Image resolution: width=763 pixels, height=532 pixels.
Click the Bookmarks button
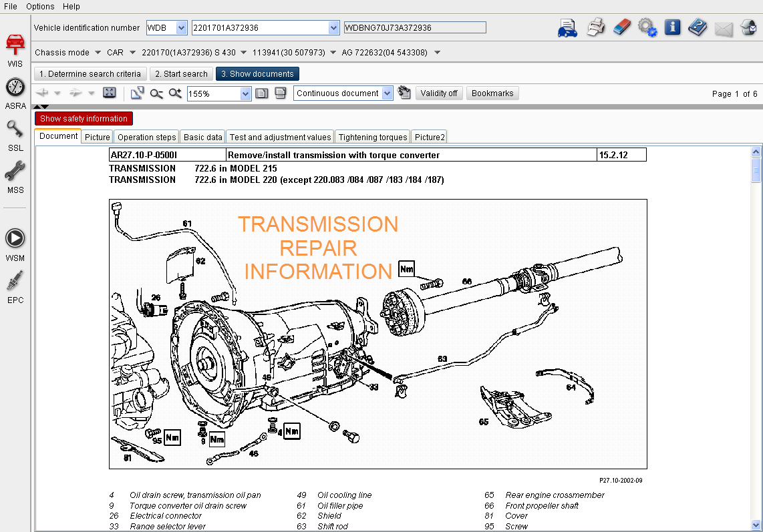point(492,93)
